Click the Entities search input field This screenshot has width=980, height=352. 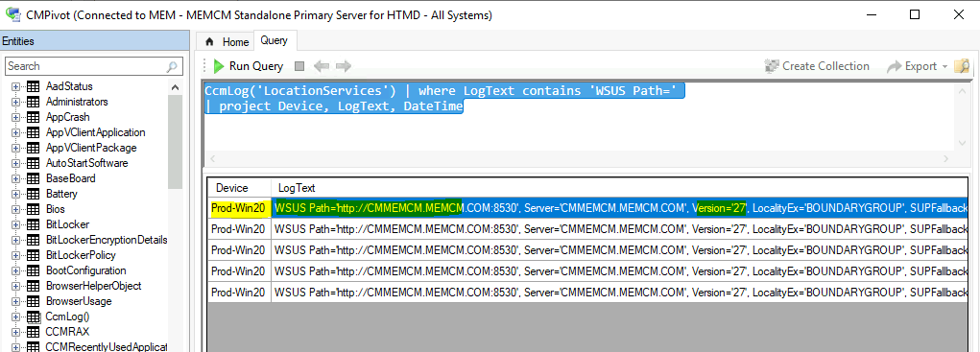pos(94,66)
